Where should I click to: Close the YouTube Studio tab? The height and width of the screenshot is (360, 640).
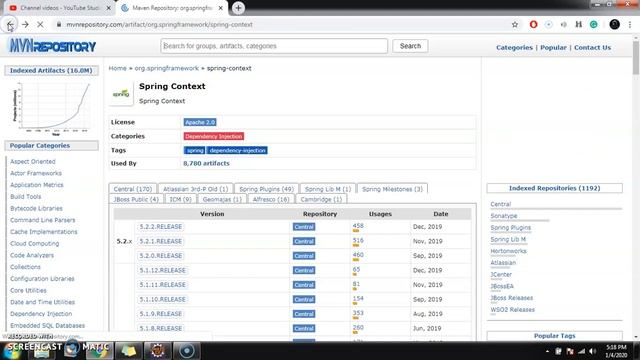click(109, 8)
